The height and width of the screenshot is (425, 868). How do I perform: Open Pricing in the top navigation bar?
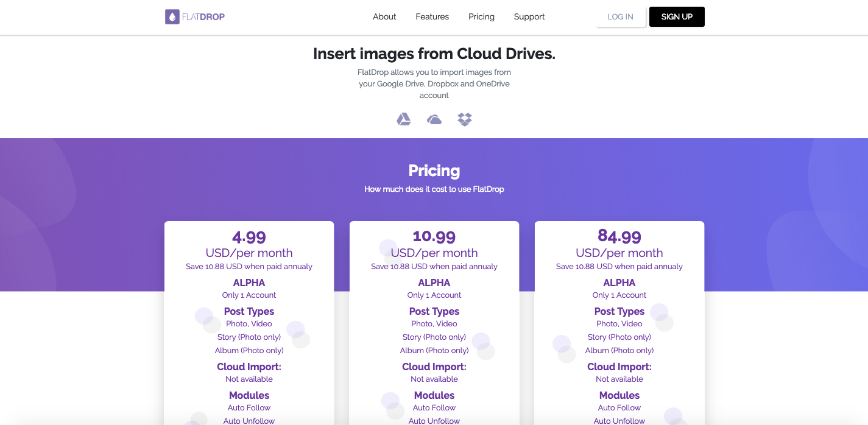[x=481, y=16]
